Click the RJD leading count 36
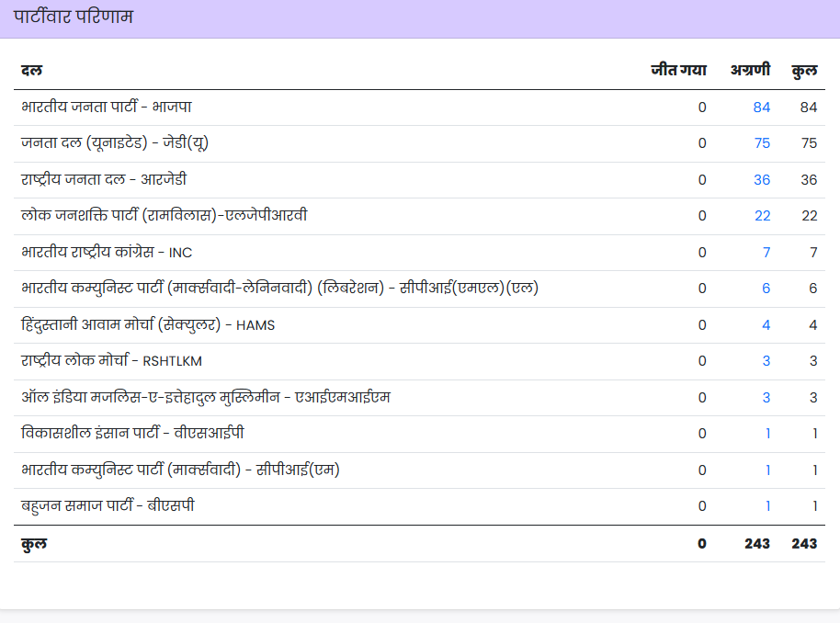This screenshot has height=623, width=840. pyautogui.click(x=761, y=180)
